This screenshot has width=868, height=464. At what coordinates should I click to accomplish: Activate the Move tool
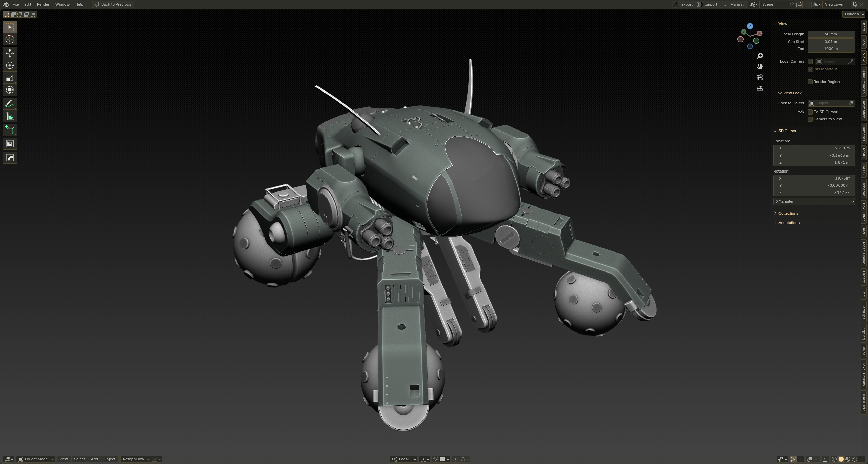click(x=10, y=53)
